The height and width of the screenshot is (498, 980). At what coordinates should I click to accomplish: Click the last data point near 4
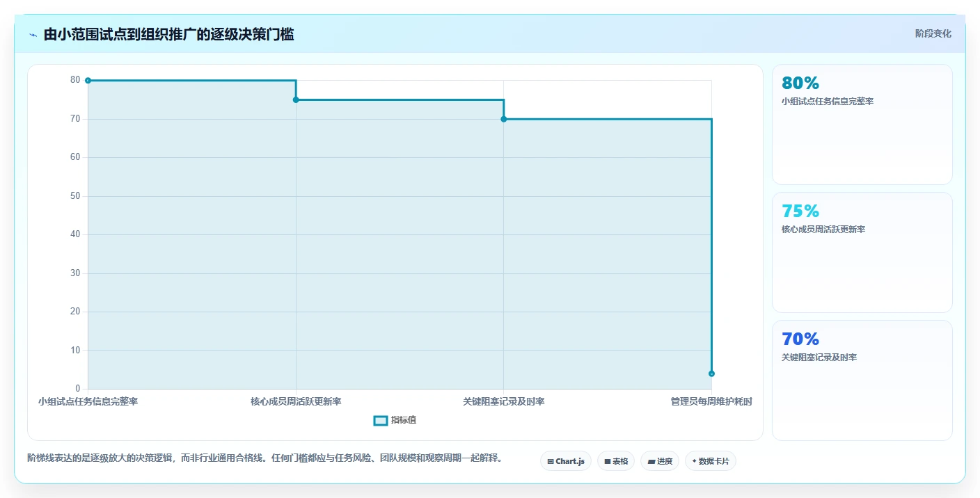711,373
